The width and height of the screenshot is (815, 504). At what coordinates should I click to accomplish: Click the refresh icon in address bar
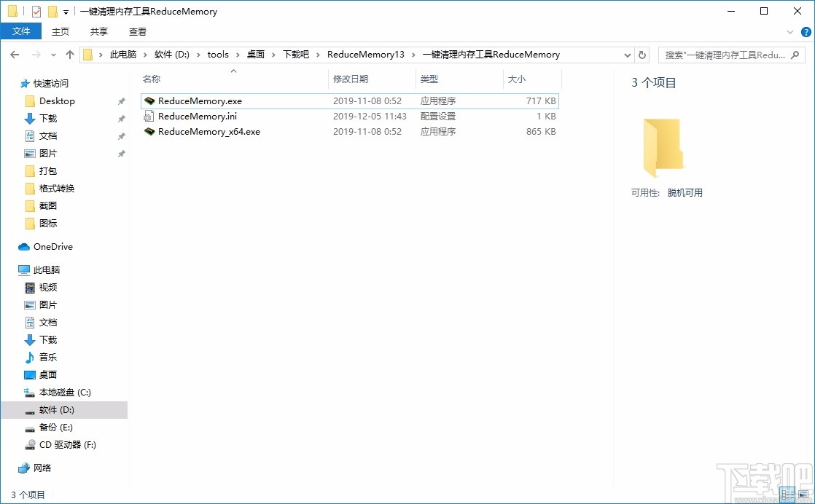641,54
